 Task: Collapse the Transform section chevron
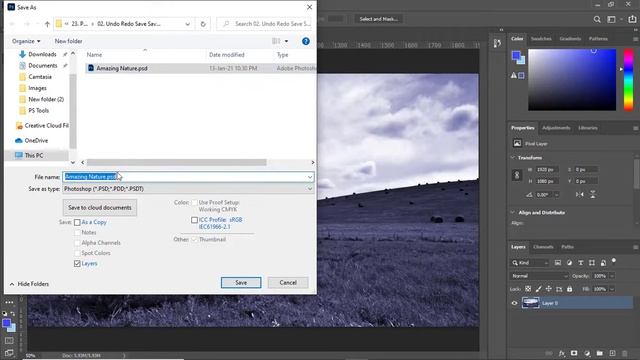513,158
